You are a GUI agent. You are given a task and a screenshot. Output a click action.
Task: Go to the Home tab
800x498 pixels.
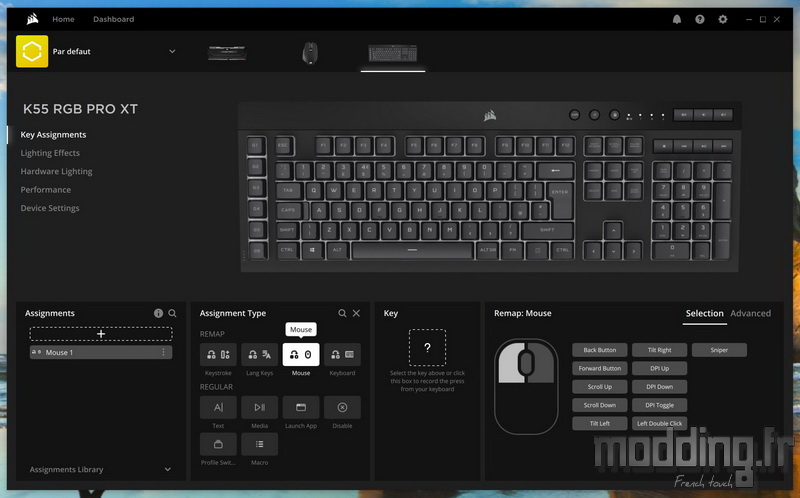coord(63,19)
